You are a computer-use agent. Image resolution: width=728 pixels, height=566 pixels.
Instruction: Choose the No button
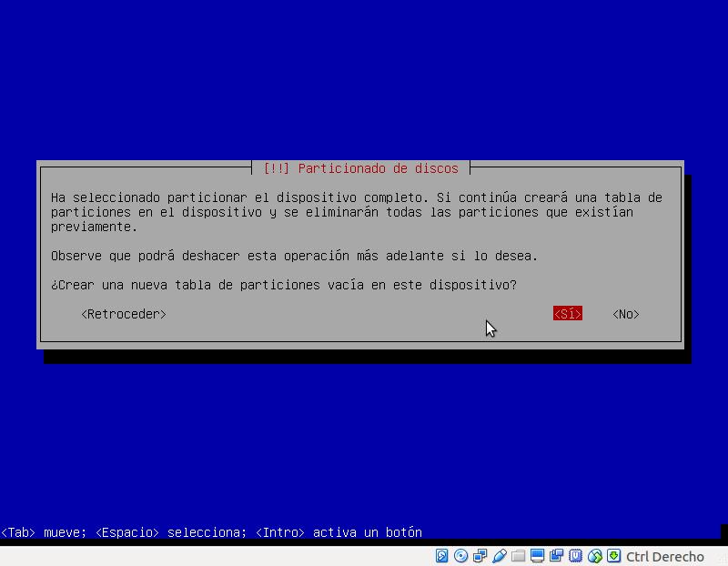tap(626, 314)
